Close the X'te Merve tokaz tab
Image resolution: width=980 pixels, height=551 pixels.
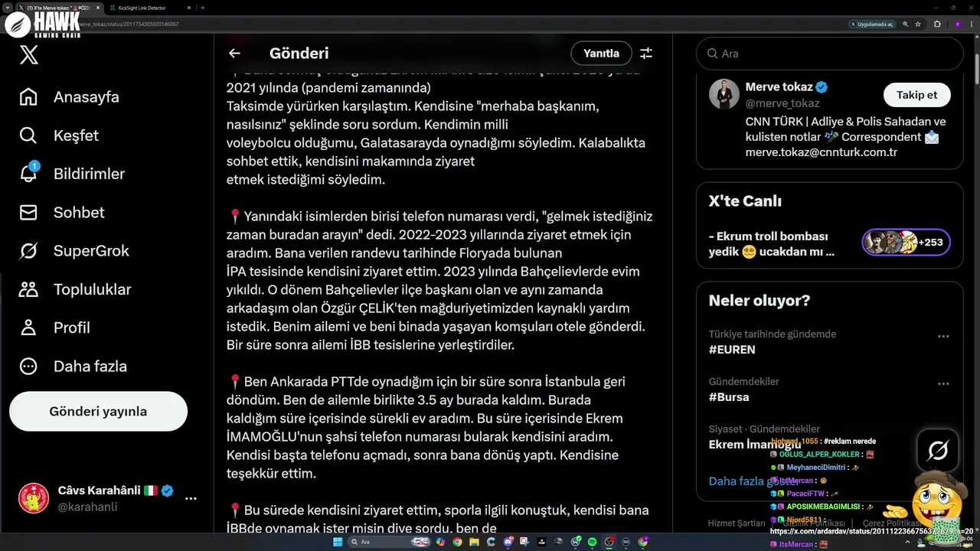click(97, 8)
